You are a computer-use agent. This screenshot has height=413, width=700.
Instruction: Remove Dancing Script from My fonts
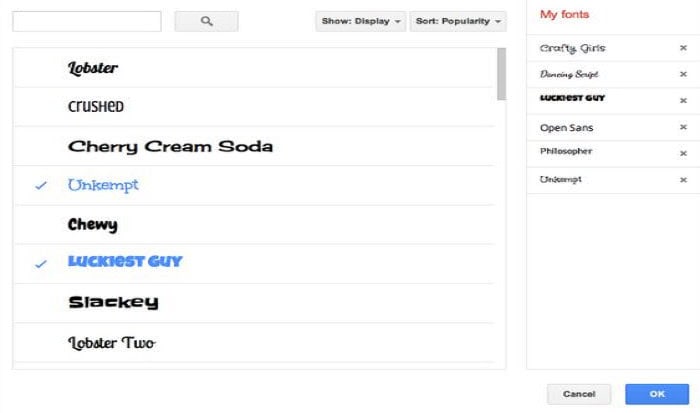683,74
